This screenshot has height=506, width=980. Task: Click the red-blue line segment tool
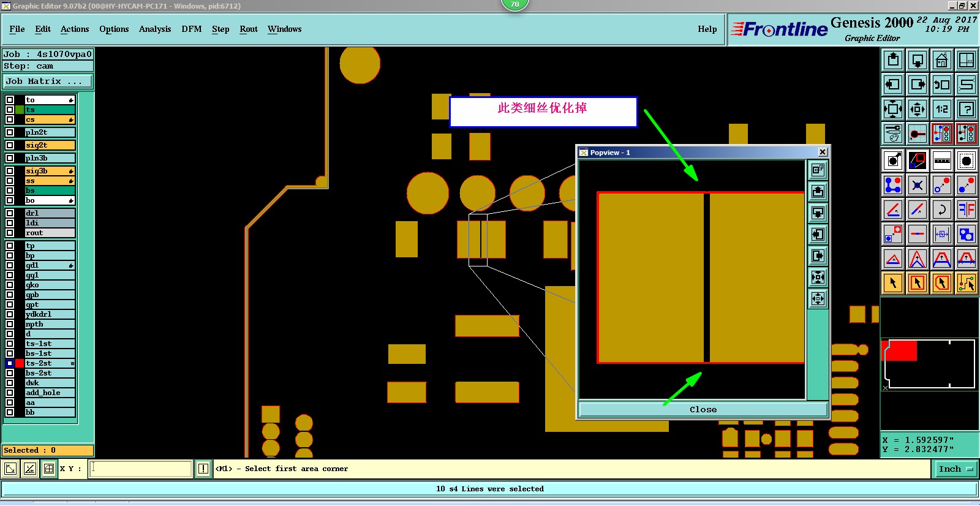[918, 234]
